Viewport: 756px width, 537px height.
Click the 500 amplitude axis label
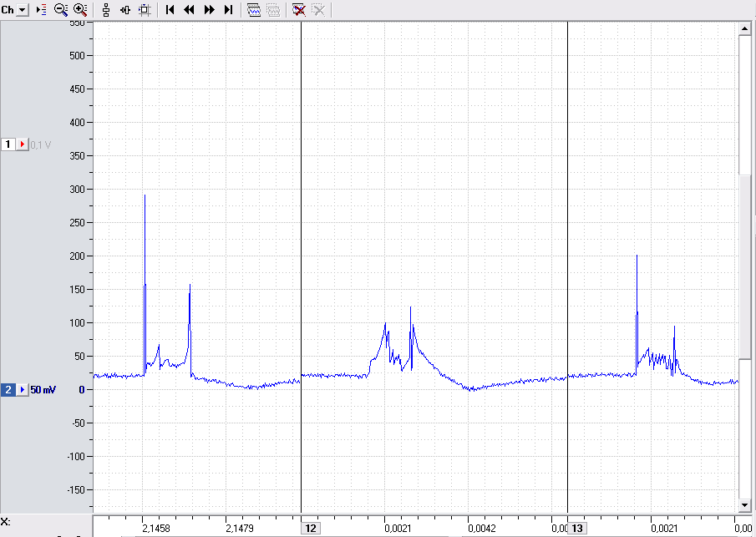[x=77, y=55]
